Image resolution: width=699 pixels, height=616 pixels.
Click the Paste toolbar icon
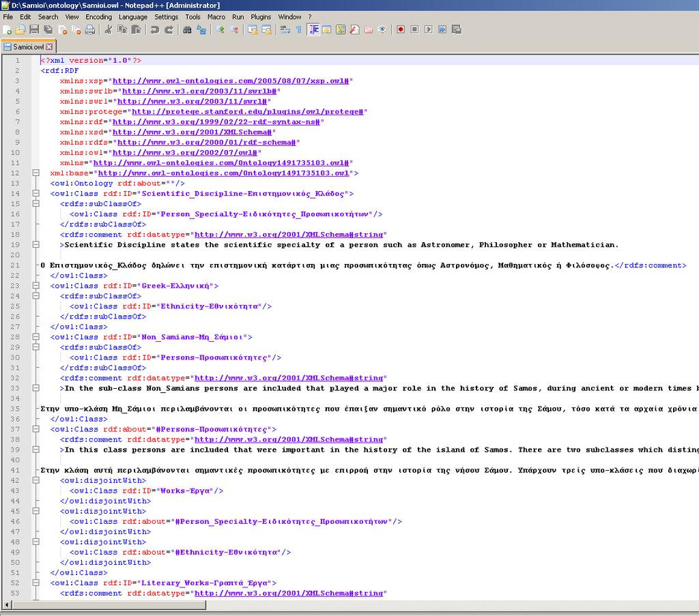[x=136, y=30]
